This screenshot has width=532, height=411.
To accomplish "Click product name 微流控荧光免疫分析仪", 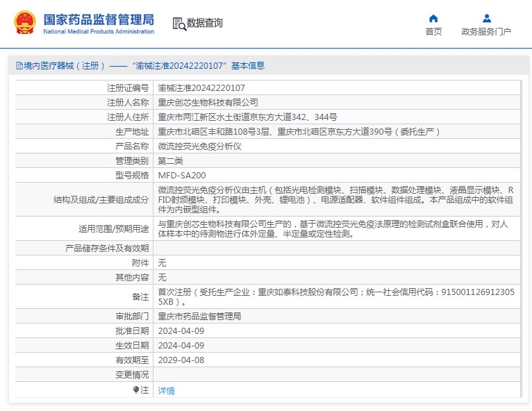I will pos(199,146).
